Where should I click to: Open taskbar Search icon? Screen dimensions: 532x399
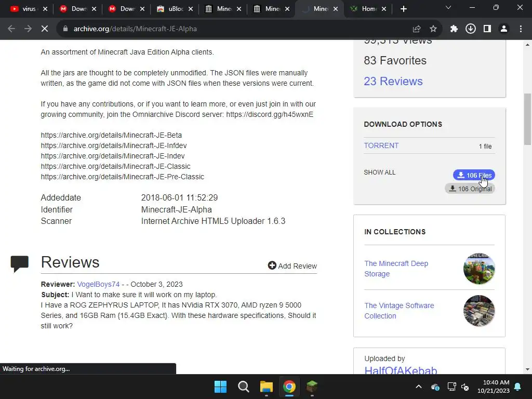click(243, 387)
